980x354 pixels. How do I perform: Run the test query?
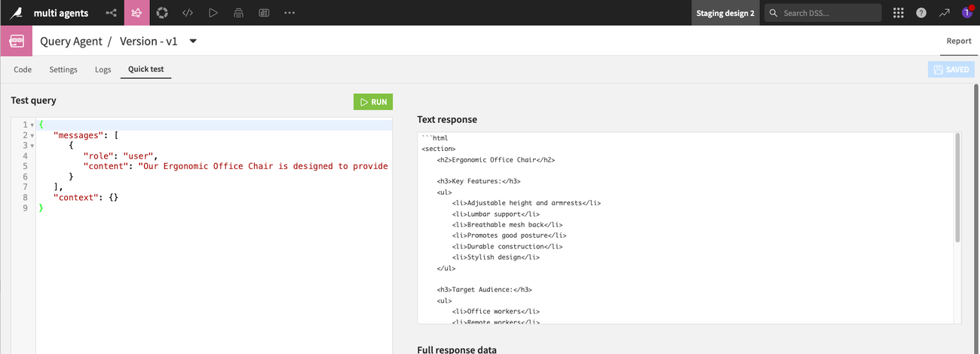[373, 102]
